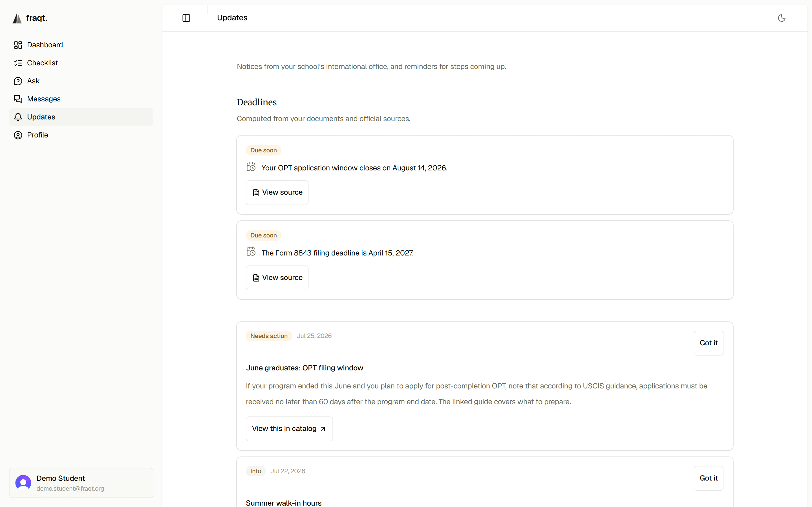Open Demo Student account card
Screen dimensions: 812x507
pyautogui.click(x=81, y=483)
